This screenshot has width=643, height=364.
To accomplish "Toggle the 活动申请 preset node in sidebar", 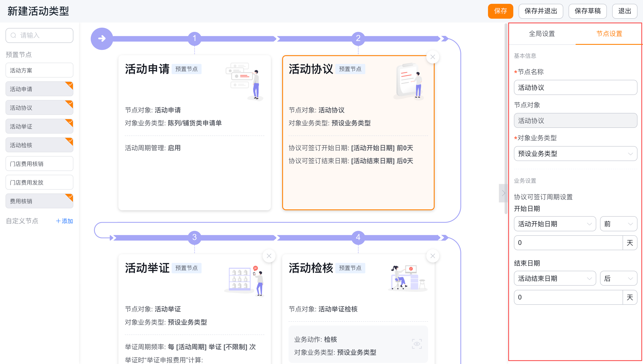I will click(40, 89).
